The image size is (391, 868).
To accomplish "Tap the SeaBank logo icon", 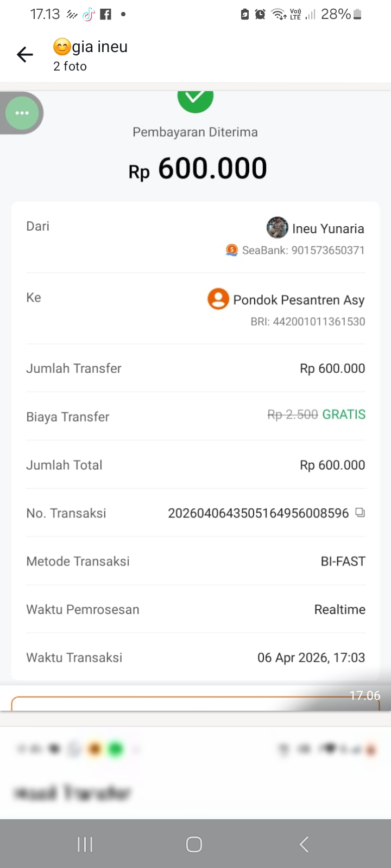I will [232, 250].
